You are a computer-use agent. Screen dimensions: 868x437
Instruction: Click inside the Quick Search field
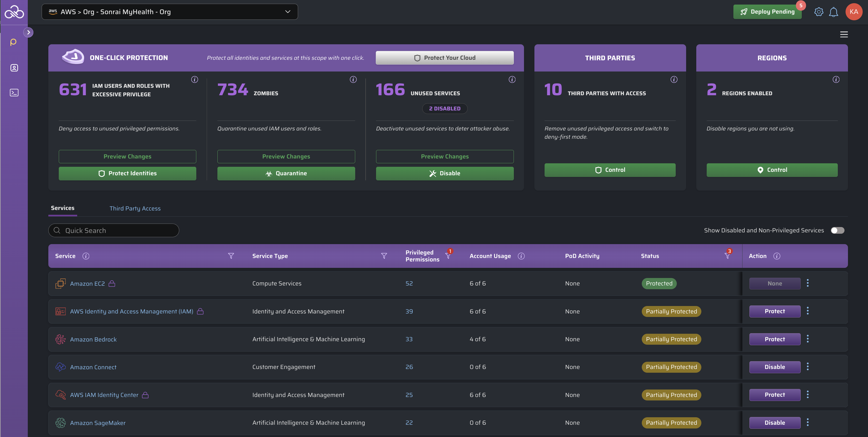[114, 230]
